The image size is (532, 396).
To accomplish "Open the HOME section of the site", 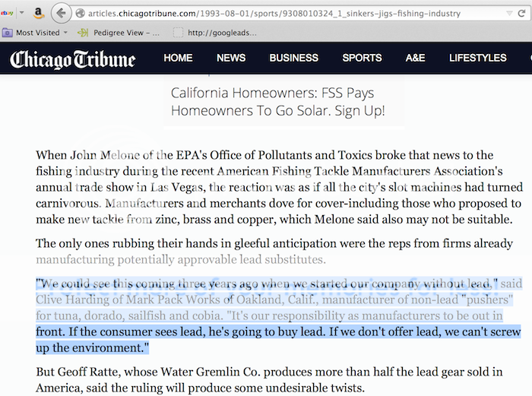I will 178,58.
